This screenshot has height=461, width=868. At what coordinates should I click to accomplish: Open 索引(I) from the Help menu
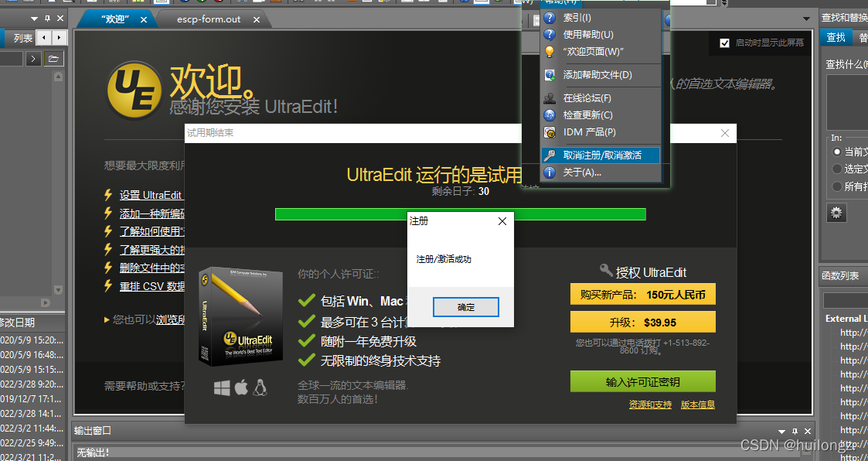600,18
